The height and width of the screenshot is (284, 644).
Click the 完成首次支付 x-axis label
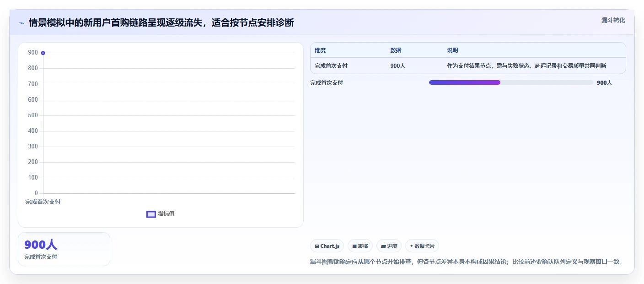(43, 202)
